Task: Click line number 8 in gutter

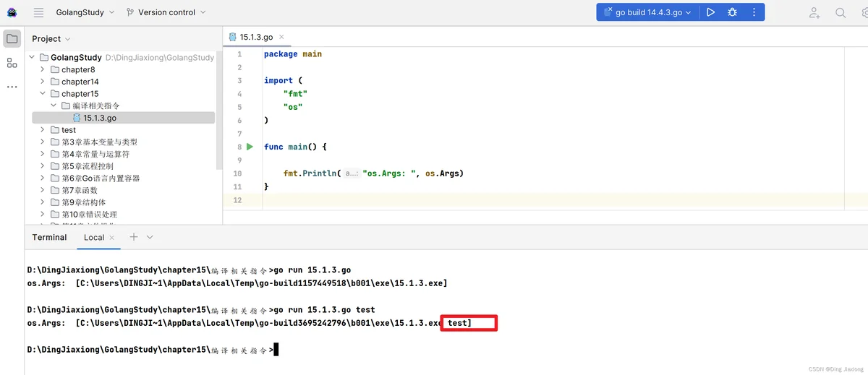Action: pyautogui.click(x=239, y=147)
